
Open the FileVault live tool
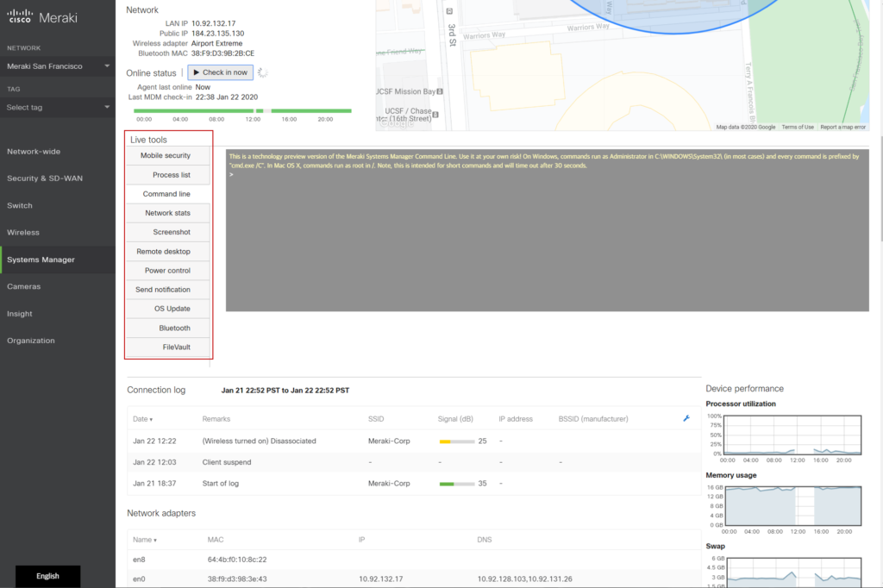coord(176,347)
